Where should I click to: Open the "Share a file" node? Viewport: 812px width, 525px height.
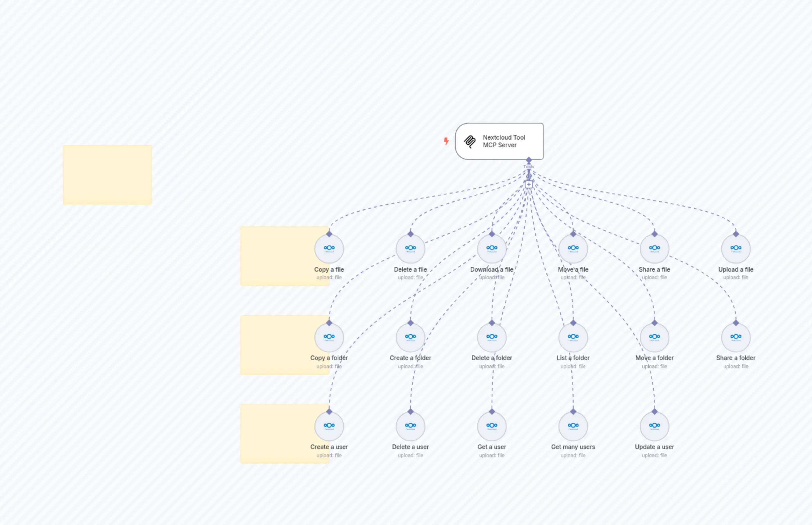coord(654,248)
